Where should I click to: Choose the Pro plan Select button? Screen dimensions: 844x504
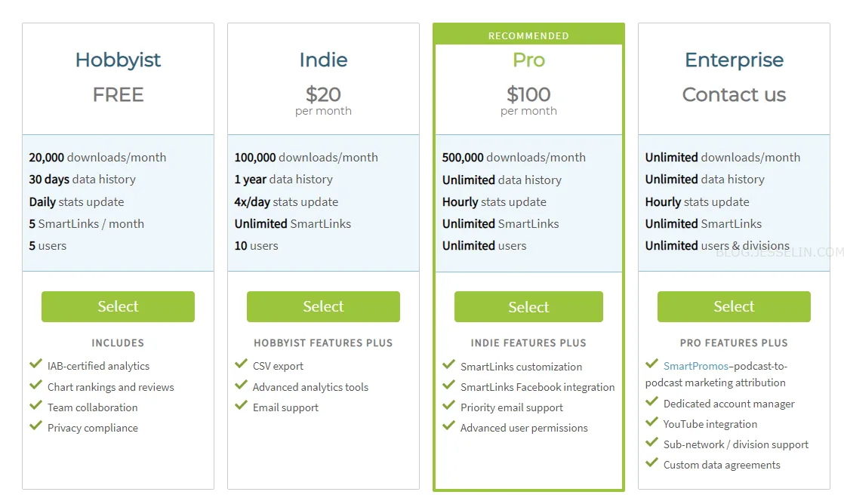528,306
